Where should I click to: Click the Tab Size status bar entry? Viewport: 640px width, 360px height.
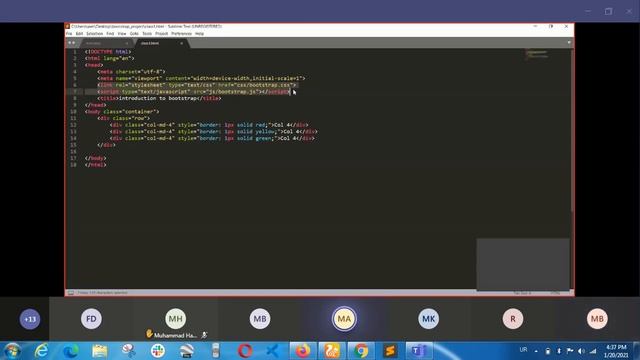coord(522,293)
